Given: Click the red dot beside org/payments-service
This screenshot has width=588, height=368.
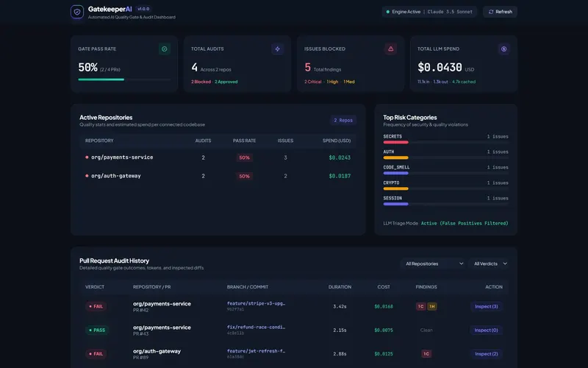Looking at the screenshot, I should pos(87,158).
